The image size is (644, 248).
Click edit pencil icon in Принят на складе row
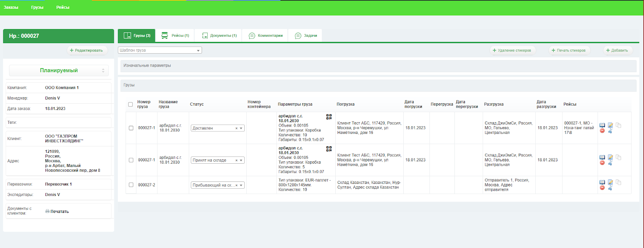pos(610,157)
